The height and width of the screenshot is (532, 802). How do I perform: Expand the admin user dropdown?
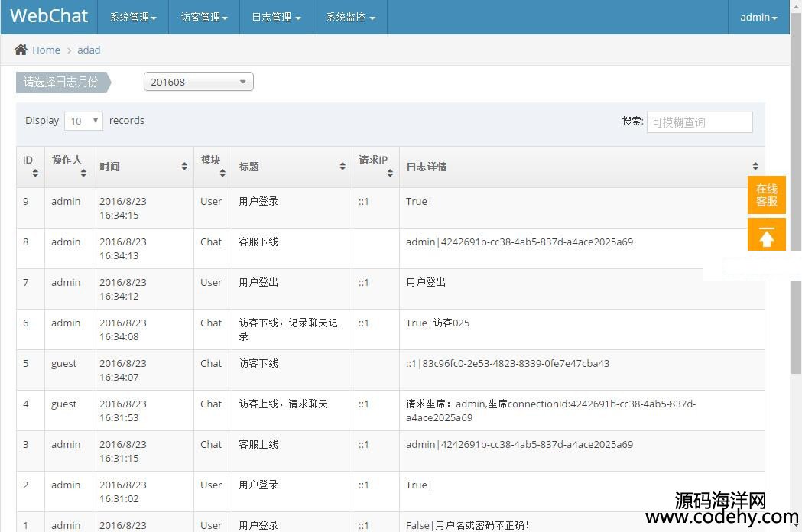758,17
